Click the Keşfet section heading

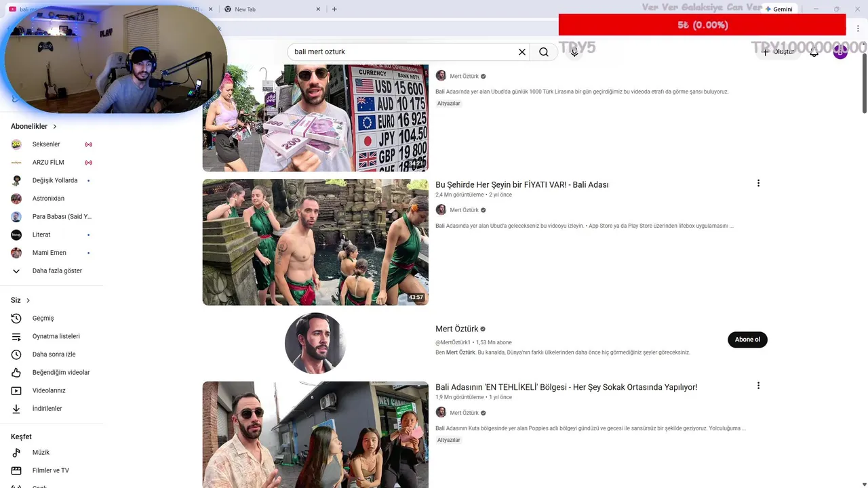click(x=21, y=436)
